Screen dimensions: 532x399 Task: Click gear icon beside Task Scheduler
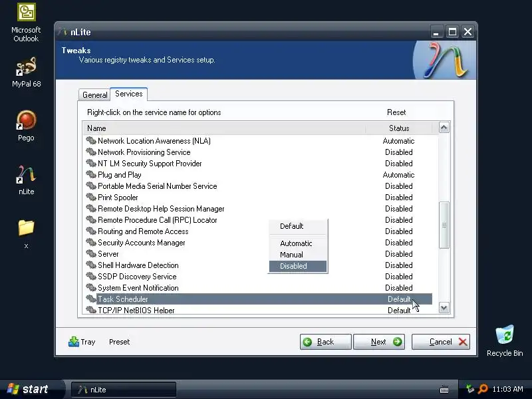point(91,299)
